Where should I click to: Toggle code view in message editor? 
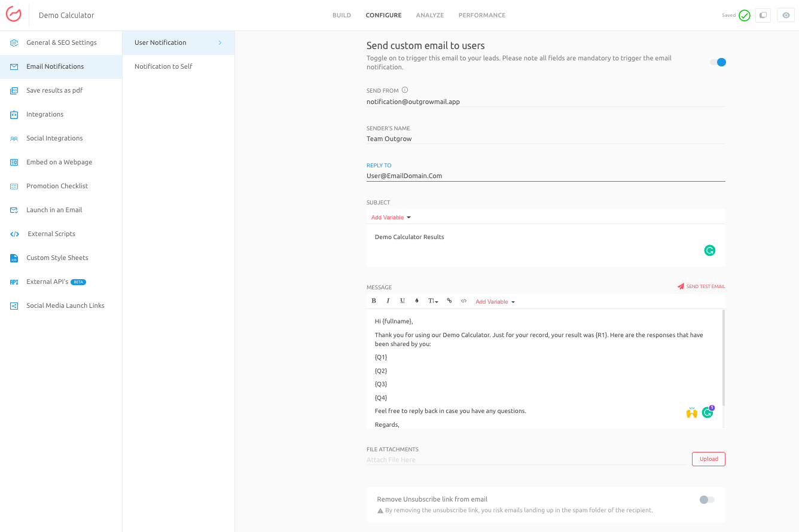click(x=463, y=301)
